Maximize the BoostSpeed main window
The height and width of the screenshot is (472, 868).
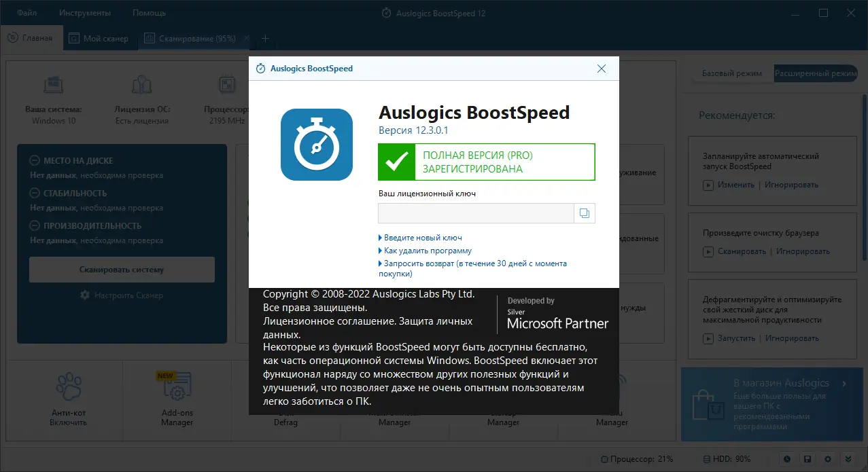pos(823,13)
